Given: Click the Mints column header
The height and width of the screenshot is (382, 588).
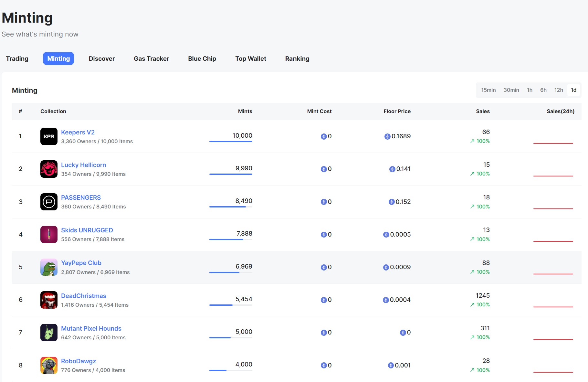Looking at the screenshot, I should point(245,111).
